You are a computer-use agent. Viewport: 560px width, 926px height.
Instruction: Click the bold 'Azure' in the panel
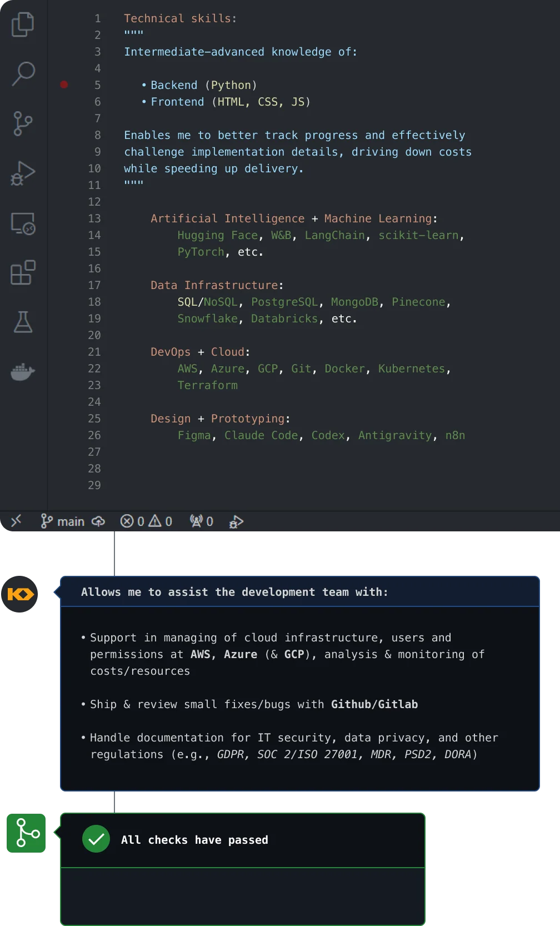[241, 654]
